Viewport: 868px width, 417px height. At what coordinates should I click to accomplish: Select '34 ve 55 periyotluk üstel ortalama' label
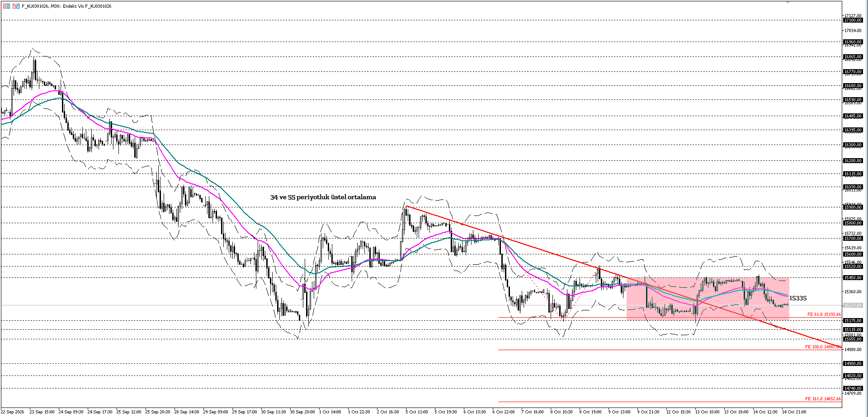[323, 197]
